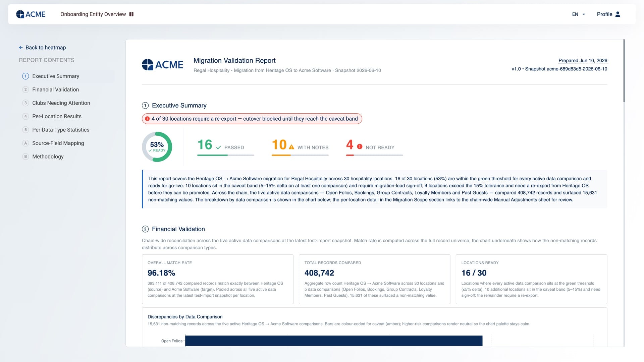Open the Profile menu
Image resolution: width=644 pixels, height=362 pixels.
pos(608,14)
